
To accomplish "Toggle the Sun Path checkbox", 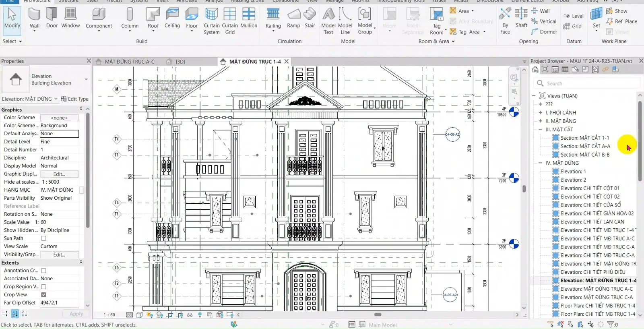I will (43, 238).
